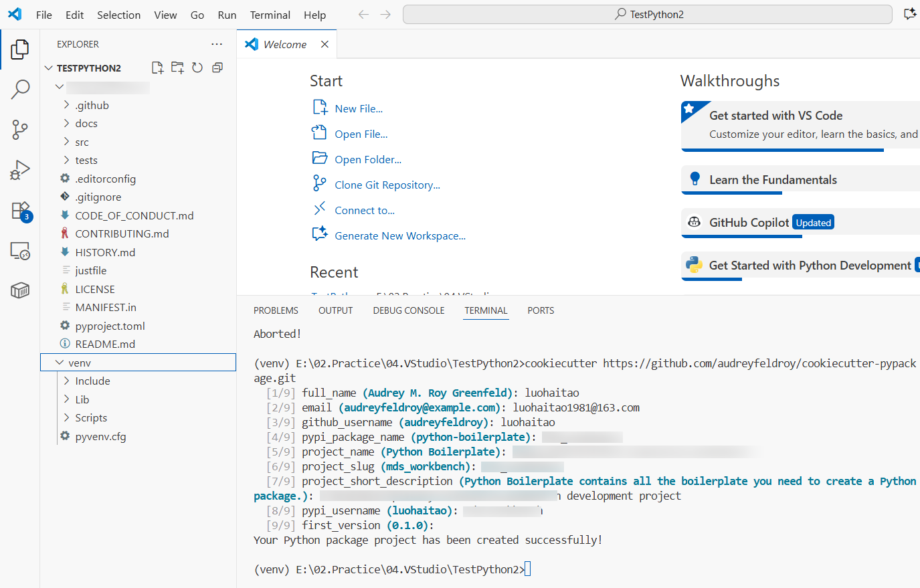Open HISTORY.md in Explorer
This screenshot has height=588, width=920.
(139, 252)
